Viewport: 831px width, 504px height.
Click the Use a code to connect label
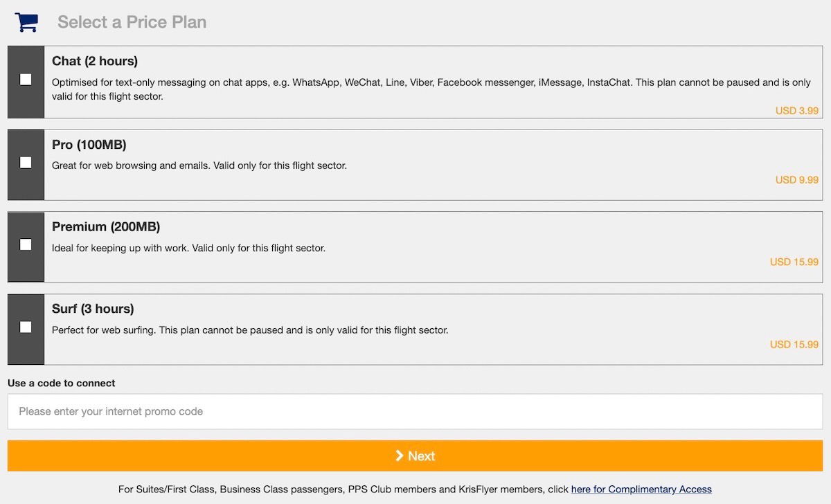pyautogui.click(x=62, y=383)
